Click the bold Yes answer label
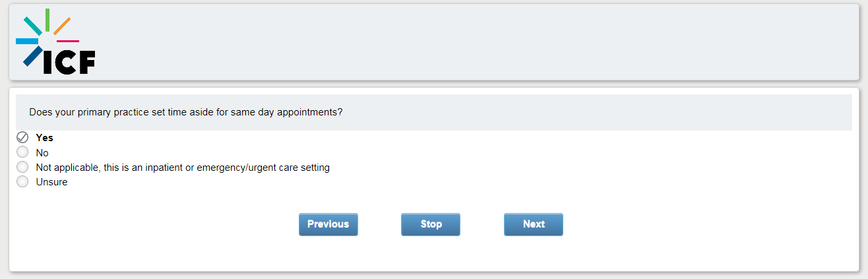The image size is (868, 279). click(x=44, y=138)
